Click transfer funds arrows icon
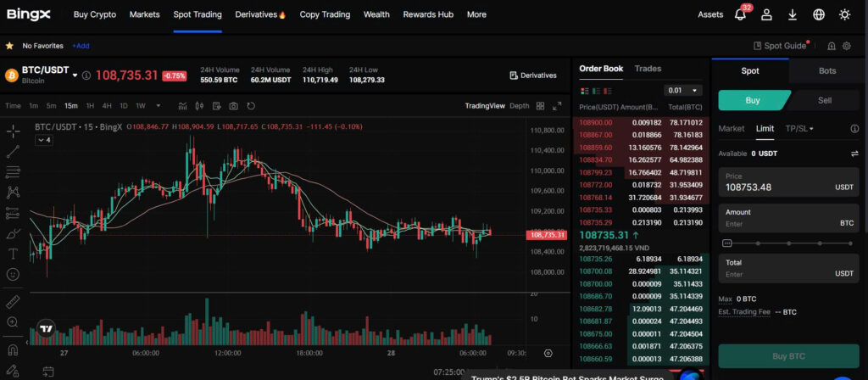The height and width of the screenshot is (380, 868). click(x=854, y=154)
